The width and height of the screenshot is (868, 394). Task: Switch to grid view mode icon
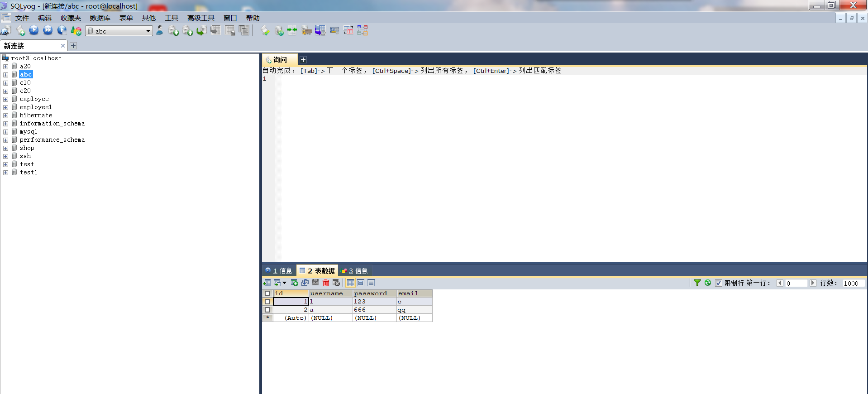click(x=351, y=283)
